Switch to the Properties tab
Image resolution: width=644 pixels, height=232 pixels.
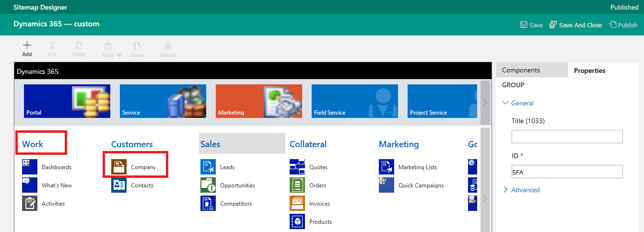[590, 70]
